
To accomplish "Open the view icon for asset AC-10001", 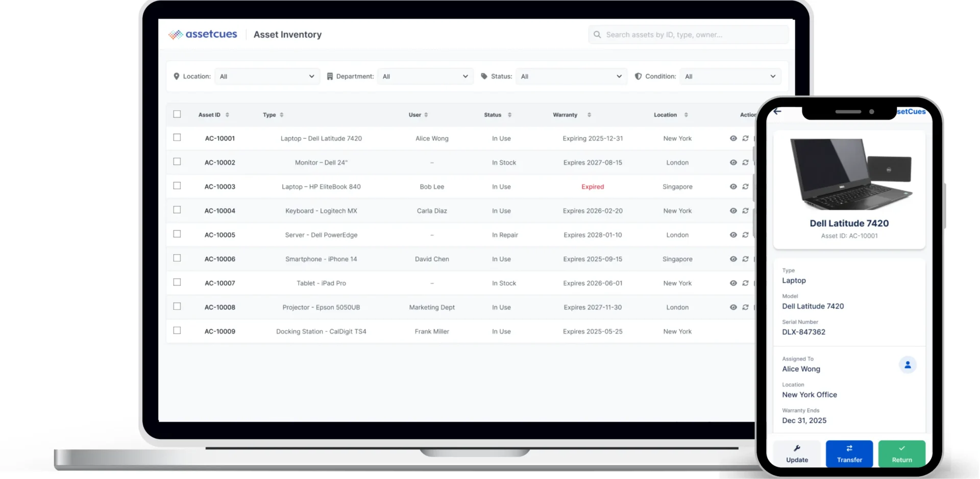I will [733, 138].
